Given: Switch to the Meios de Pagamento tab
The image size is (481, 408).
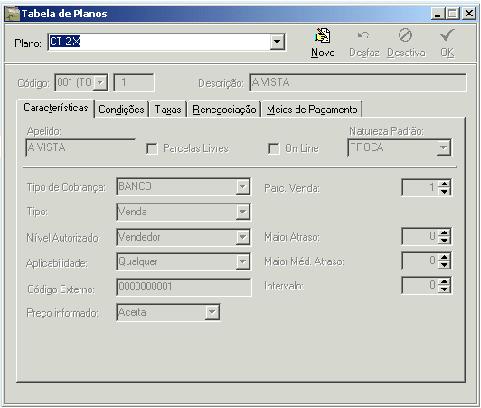Looking at the screenshot, I should click(x=312, y=109).
